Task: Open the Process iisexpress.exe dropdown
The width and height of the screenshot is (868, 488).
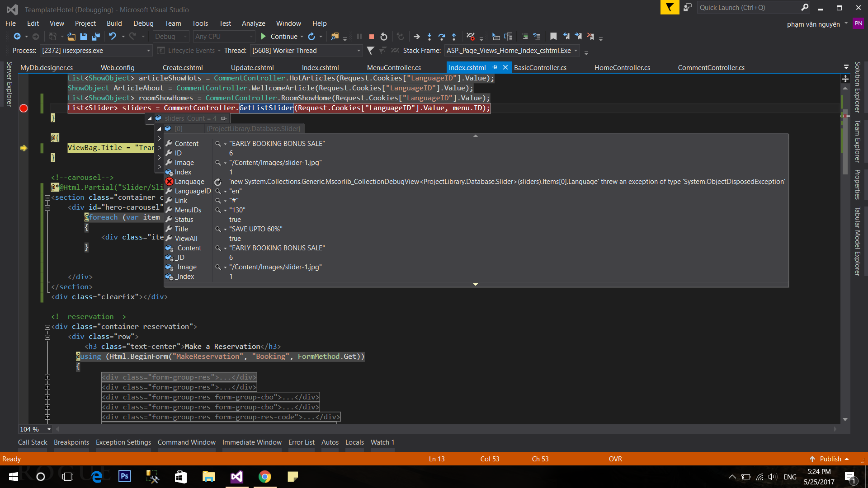Action: pyautogui.click(x=148, y=51)
